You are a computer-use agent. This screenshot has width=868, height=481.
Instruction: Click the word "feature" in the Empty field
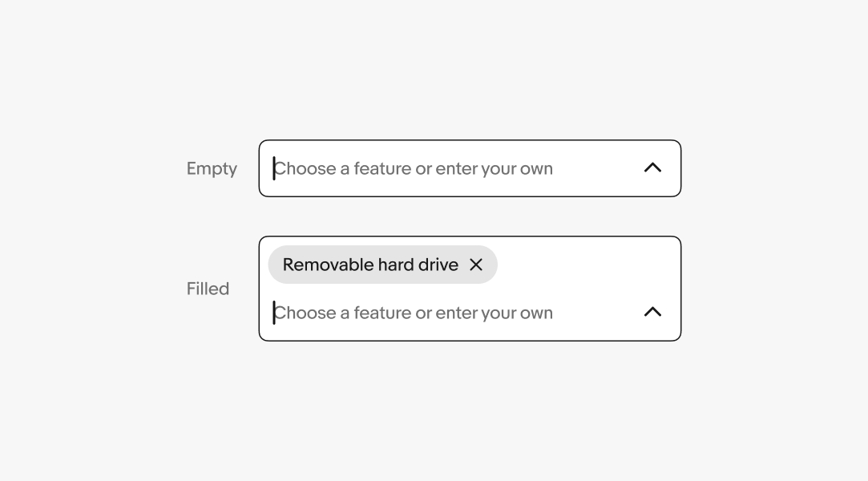point(382,168)
